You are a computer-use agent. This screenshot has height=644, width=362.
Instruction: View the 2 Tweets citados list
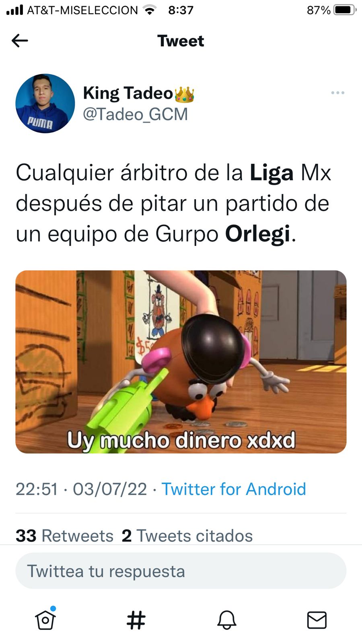click(187, 536)
